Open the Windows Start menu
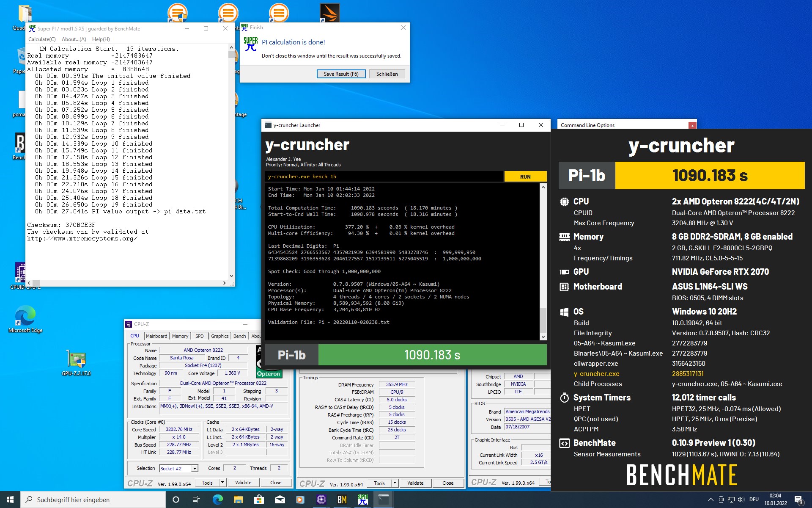Image resolution: width=812 pixels, height=508 pixels. coord(10,500)
